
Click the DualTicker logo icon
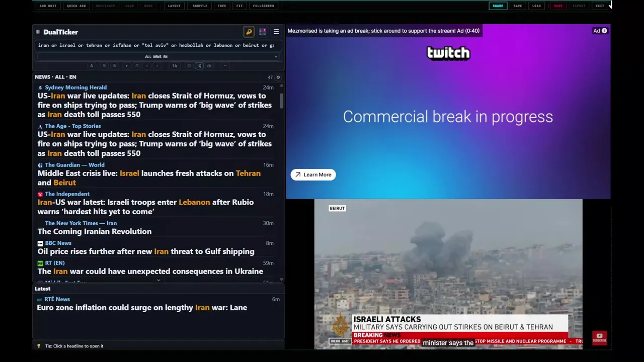click(38, 32)
